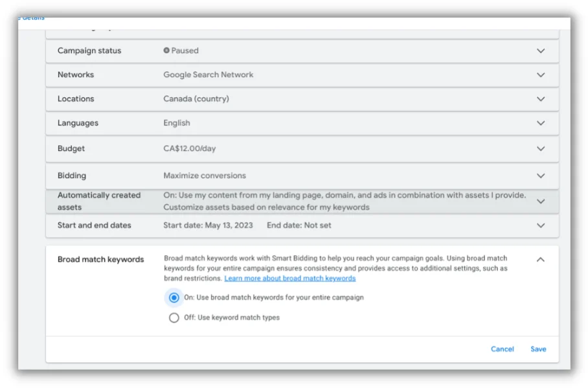Click the Maximize conversions bidding value
Image resolution: width=588 pixels, height=388 pixels.
coord(205,176)
